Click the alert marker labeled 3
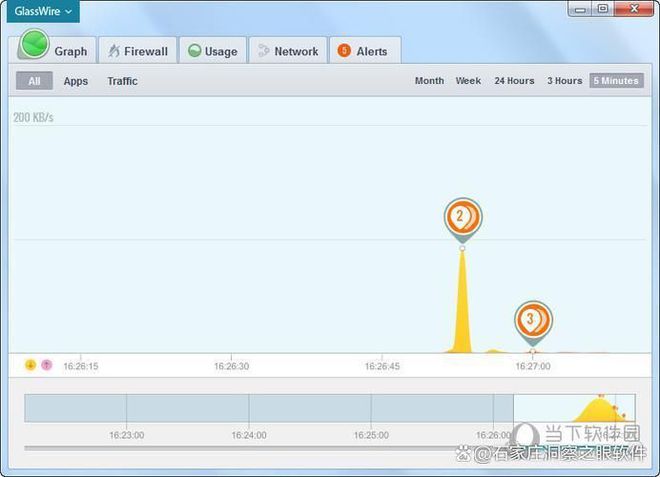 coord(533,320)
